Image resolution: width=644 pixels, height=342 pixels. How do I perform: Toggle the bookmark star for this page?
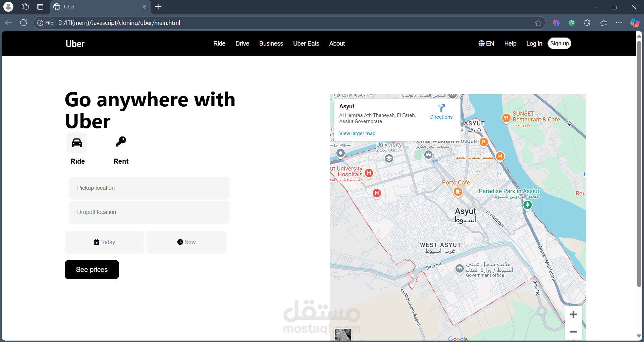[538, 22]
